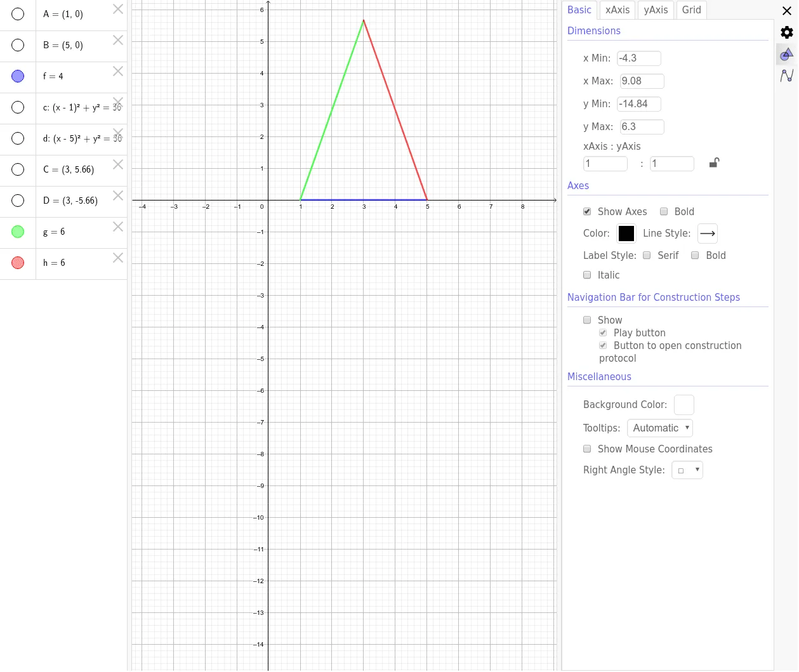799x672 pixels.
Task: Check Show under Navigation Bar section
Action: coord(587,320)
